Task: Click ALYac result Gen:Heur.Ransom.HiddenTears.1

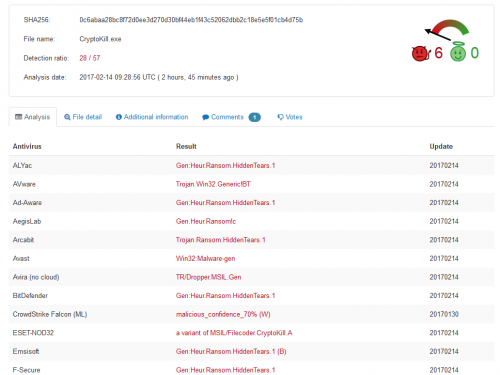Action: pos(226,165)
